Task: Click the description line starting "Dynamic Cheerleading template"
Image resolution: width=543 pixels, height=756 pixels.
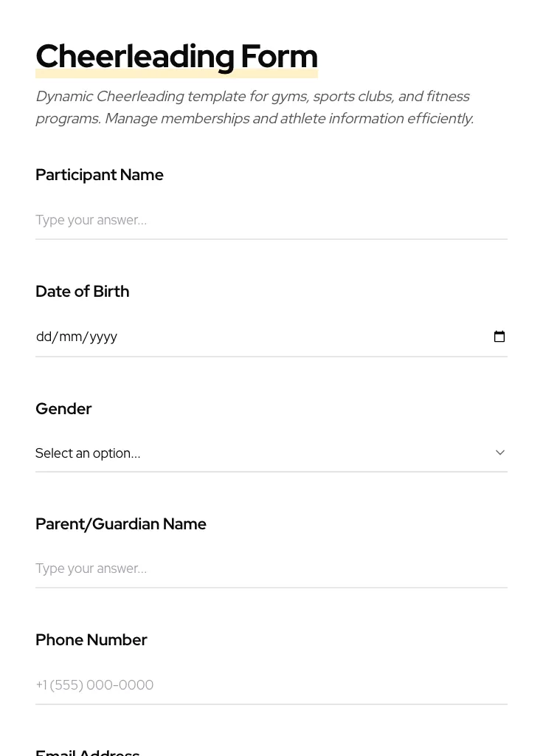Action: [252, 97]
